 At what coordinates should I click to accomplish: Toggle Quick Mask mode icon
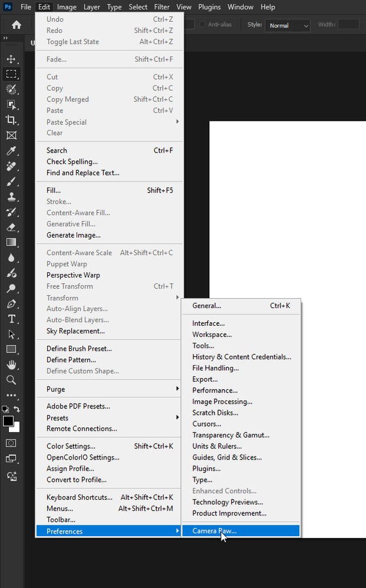click(11, 443)
